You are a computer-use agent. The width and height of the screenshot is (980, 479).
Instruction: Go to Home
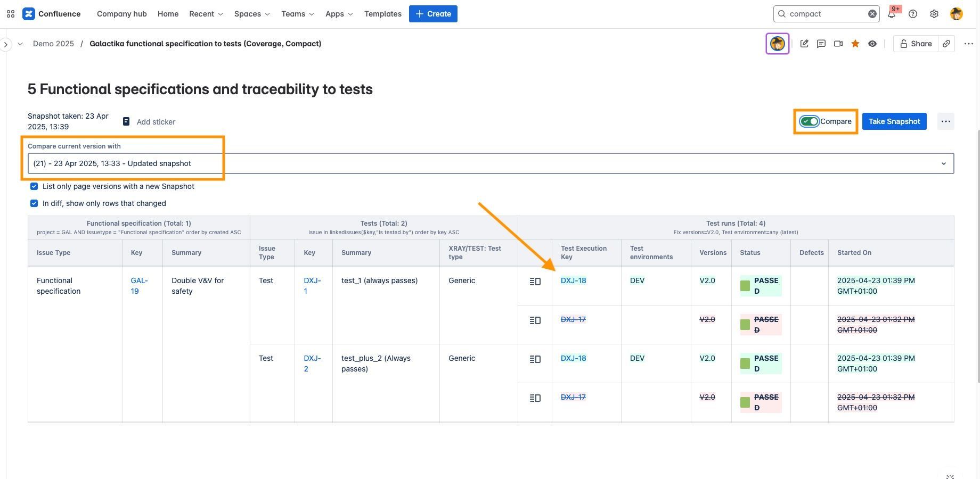coord(168,14)
